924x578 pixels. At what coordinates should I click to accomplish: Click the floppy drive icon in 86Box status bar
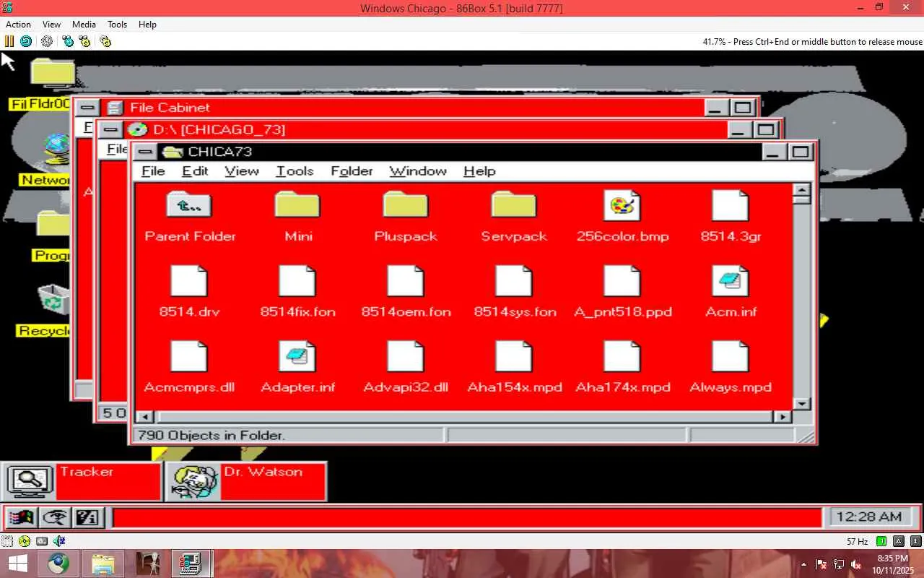point(7,540)
